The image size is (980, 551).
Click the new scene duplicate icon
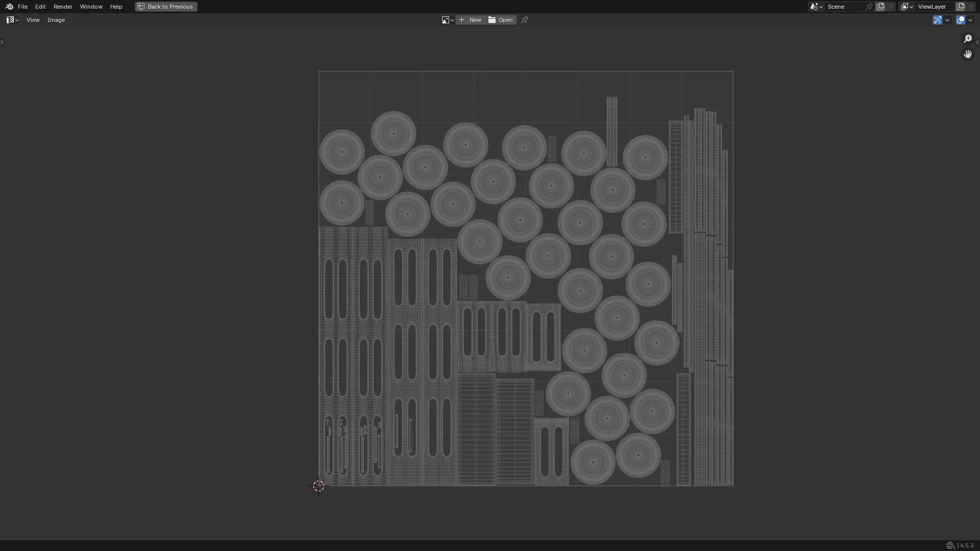tap(880, 7)
